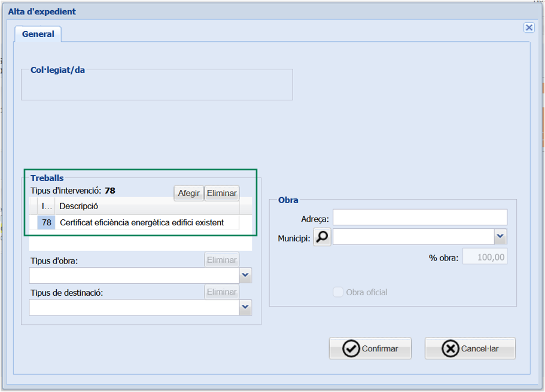Click into the Municipi combo box field
Image resolution: width=545 pixels, height=392 pixels.
click(413, 237)
